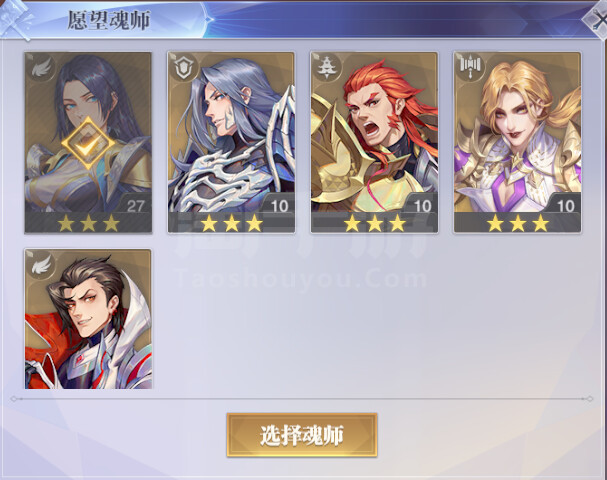607x480 pixels.
Task: Click the tower icon on the red-haired warrior card
Action: tap(327, 68)
